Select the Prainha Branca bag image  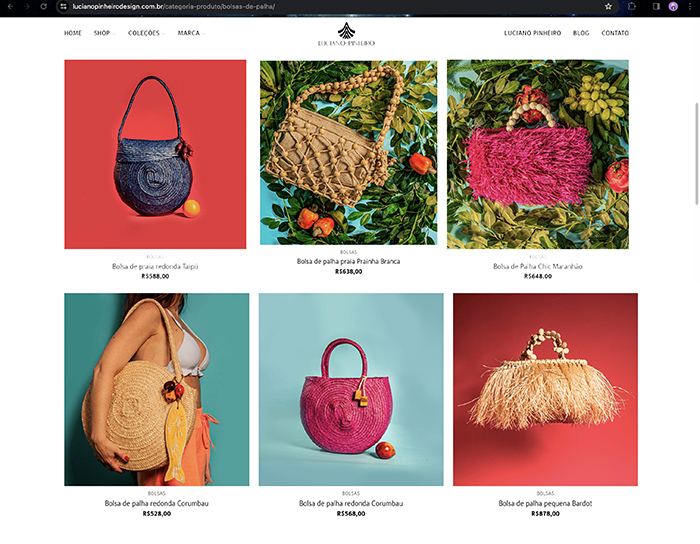tap(349, 153)
